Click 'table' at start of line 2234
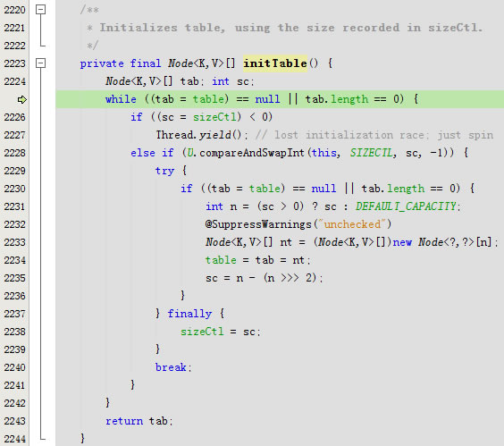 point(221,260)
